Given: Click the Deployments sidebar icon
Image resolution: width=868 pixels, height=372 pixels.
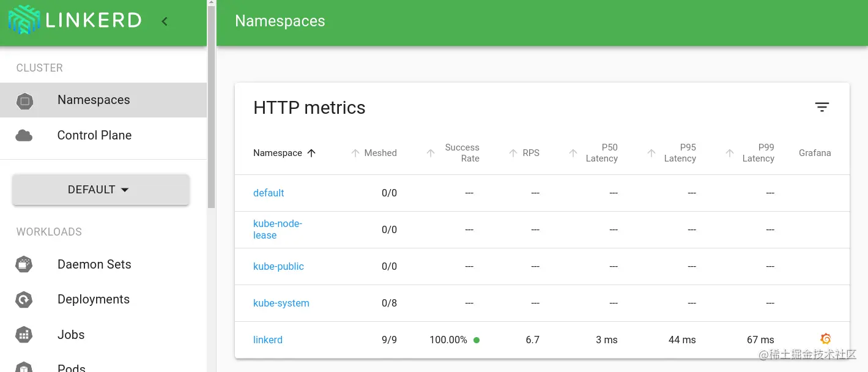Looking at the screenshot, I should coord(24,300).
